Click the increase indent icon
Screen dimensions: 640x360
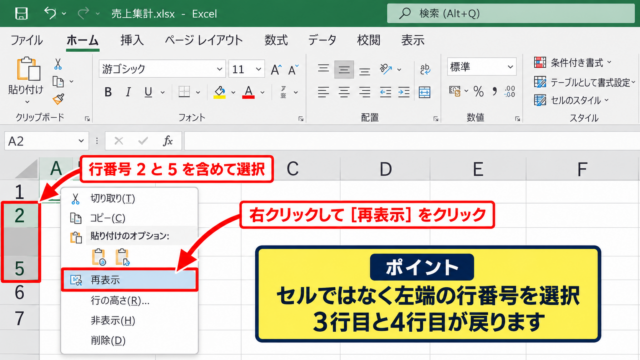pos(404,92)
